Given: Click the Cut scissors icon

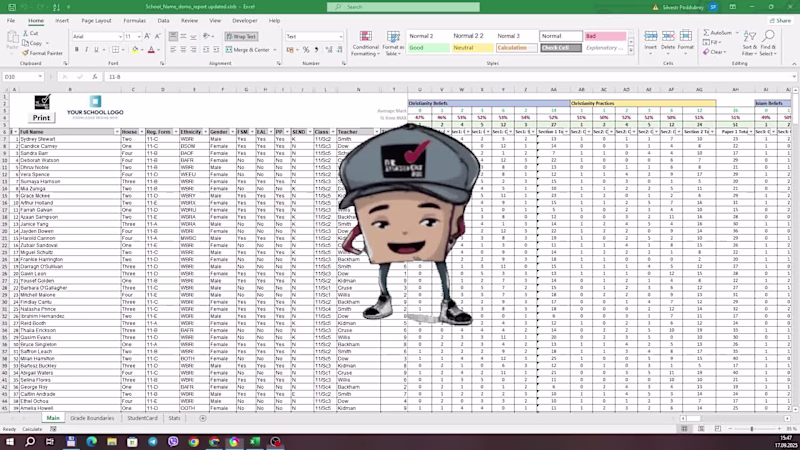Looking at the screenshot, I should tap(26, 33).
